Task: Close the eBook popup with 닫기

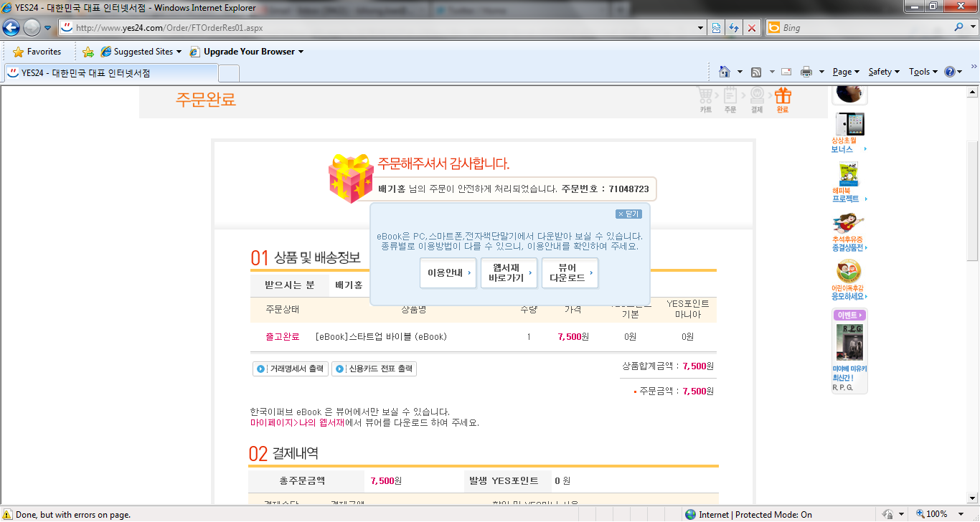Action: coord(628,214)
